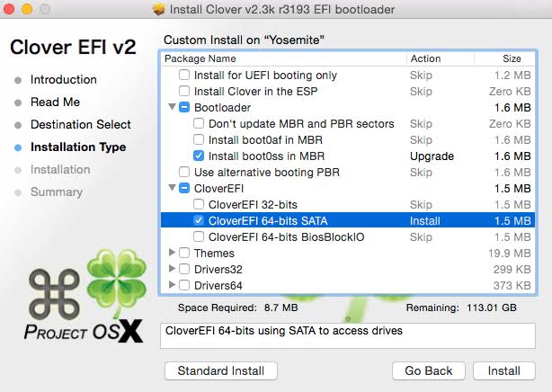
Task: Click the Summary step in sidebar
Action: tap(57, 192)
